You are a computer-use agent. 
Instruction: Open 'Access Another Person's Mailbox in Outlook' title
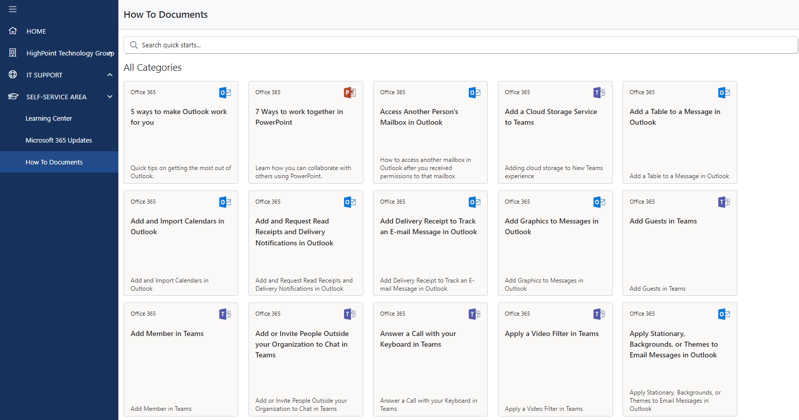pos(419,117)
